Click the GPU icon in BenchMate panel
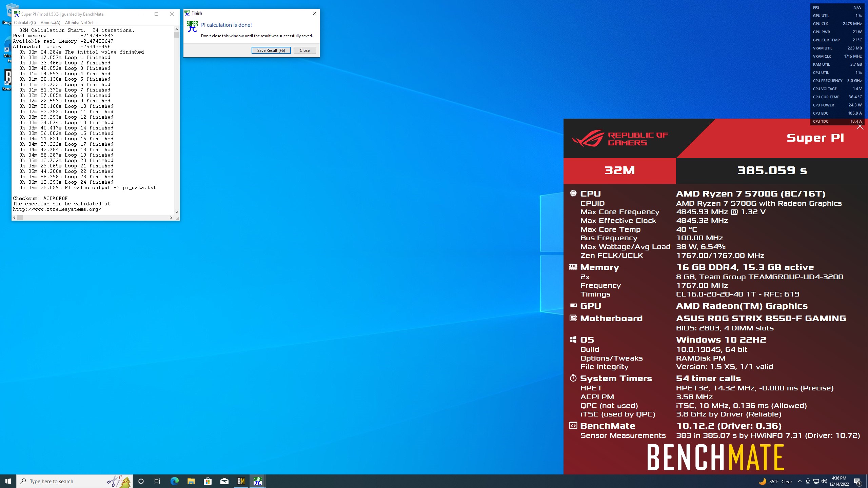 point(573,305)
